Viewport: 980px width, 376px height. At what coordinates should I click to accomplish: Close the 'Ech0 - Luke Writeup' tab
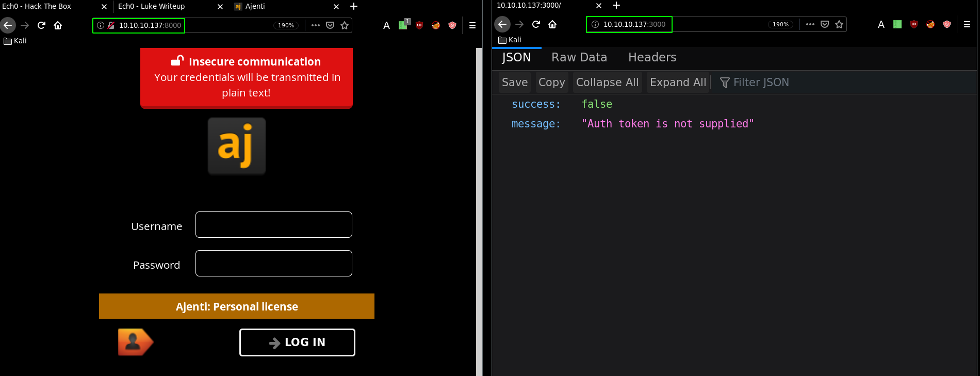220,7
